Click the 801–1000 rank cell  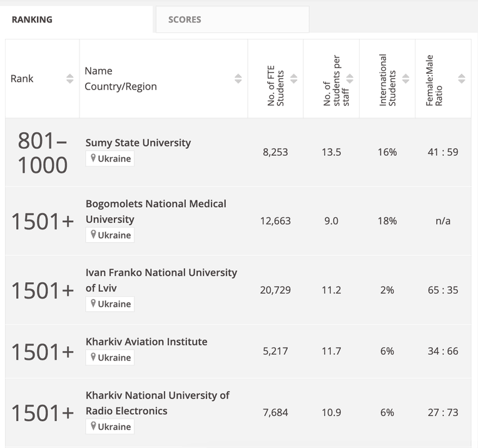(x=43, y=153)
